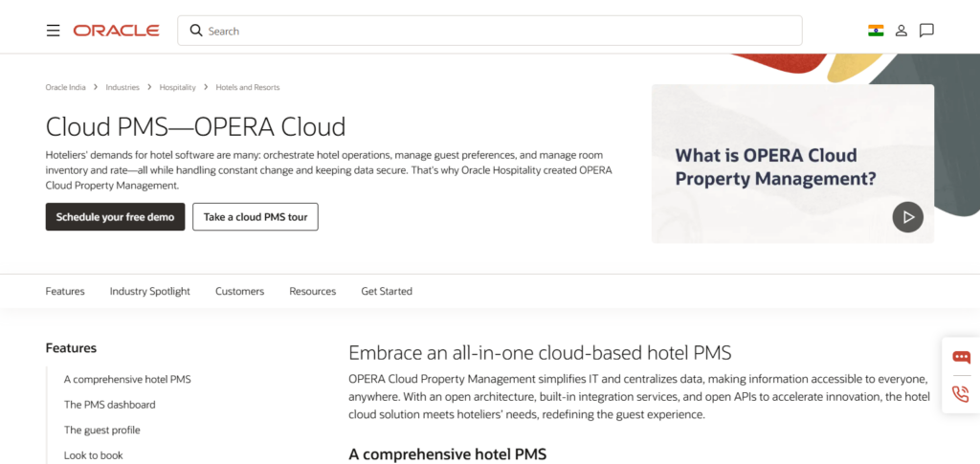Focus the Search input field

pos(489,31)
